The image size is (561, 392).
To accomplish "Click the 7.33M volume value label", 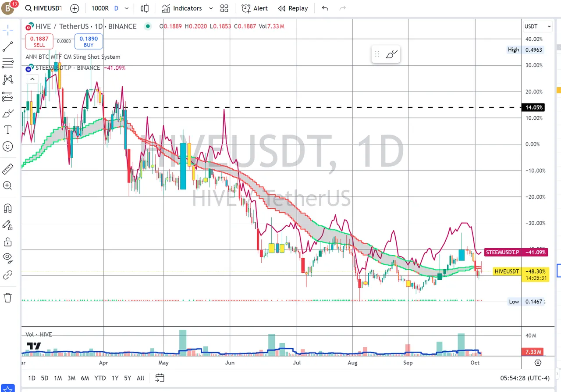I will (533, 352).
